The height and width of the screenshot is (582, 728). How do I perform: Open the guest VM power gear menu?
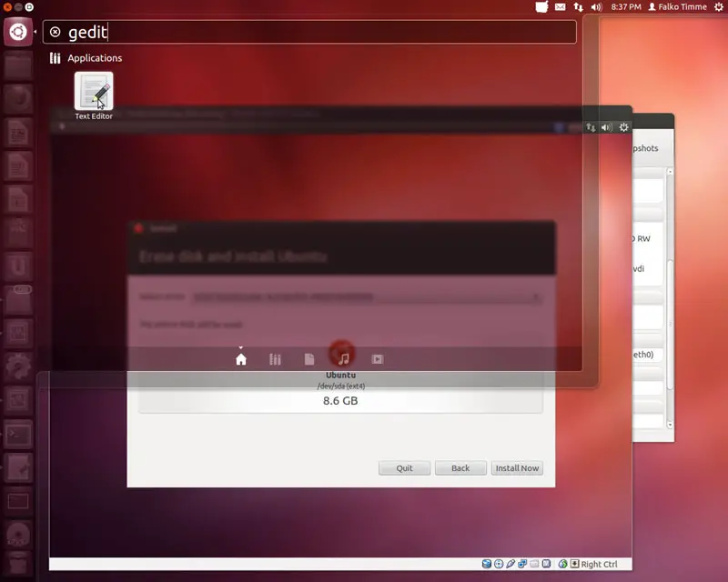[x=623, y=127]
